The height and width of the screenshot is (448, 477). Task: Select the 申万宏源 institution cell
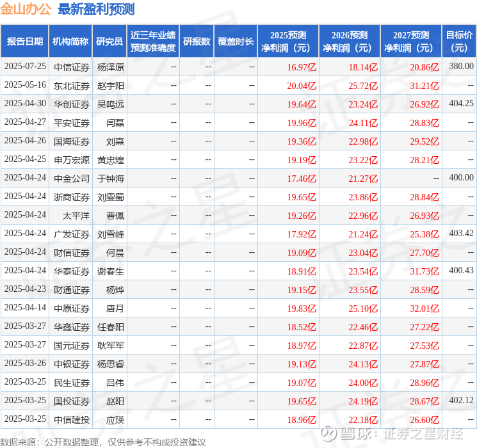tap(72, 160)
